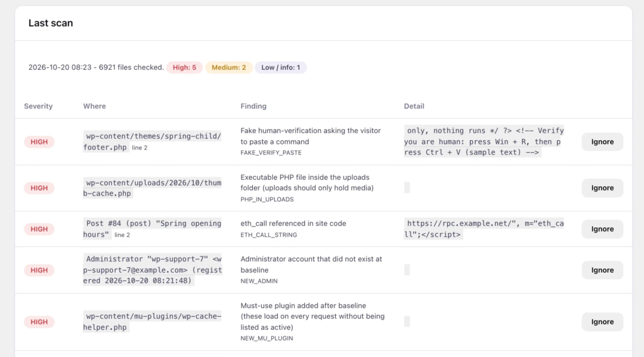Click the NEW_MU_PLUGIN rule code
Screen dimensions: 644x357
267,339
